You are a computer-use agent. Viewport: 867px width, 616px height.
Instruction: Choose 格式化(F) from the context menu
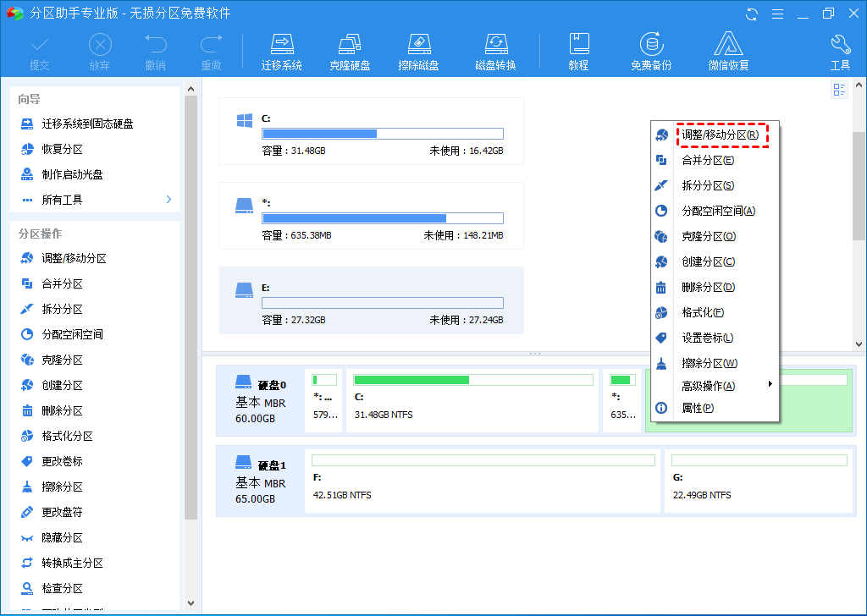(x=715, y=313)
